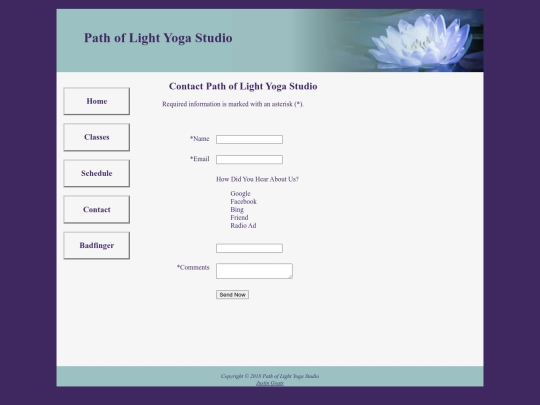Select the Friend option text
This screenshot has width=540, height=405.
pyautogui.click(x=239, y=218)
